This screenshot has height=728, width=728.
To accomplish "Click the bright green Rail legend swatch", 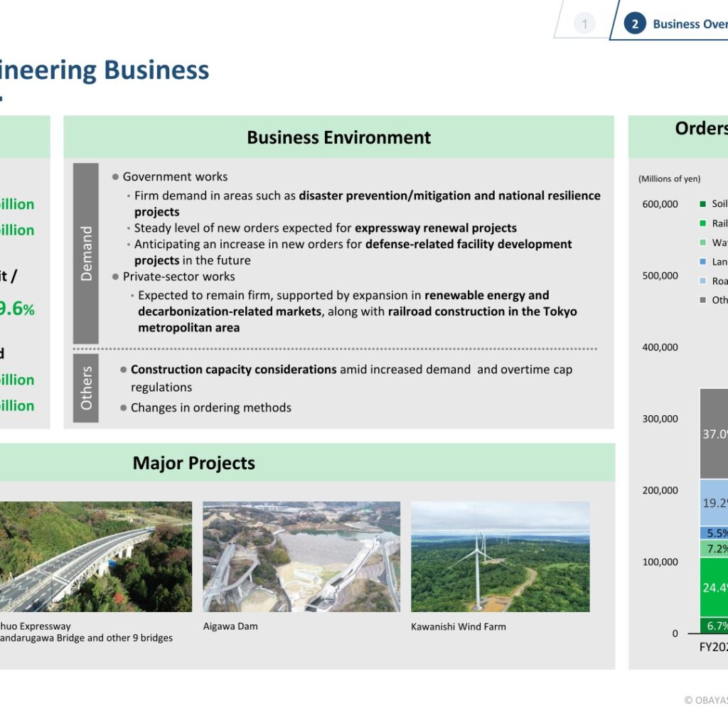I will (703, 223).
